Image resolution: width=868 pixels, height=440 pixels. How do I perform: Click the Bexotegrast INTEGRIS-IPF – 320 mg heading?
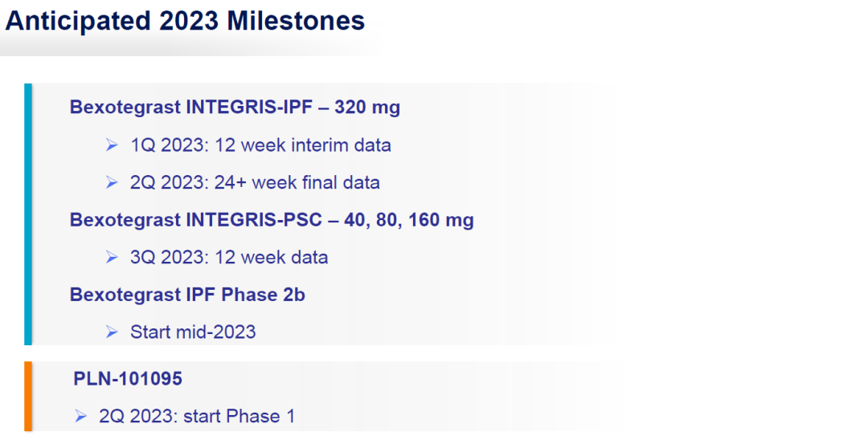click(235, 108)
